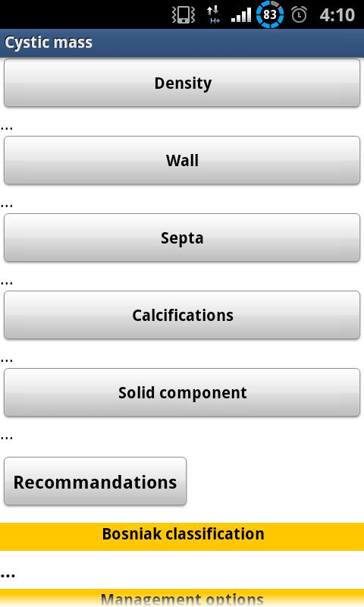Tap the alarm clock status icon
The height and width of the screenshot is (607, 364).
(299, 15)
